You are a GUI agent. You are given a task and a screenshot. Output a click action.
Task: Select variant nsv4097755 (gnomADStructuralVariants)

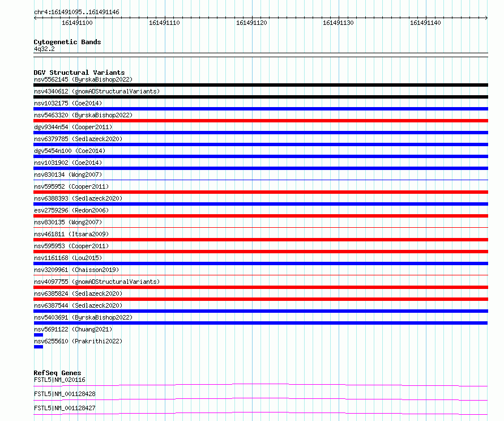tap(97, 282)
